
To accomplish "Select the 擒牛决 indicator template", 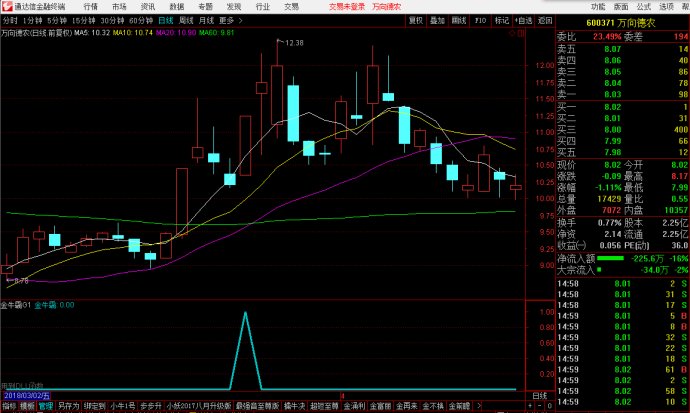I will click(x=294, y=406).
